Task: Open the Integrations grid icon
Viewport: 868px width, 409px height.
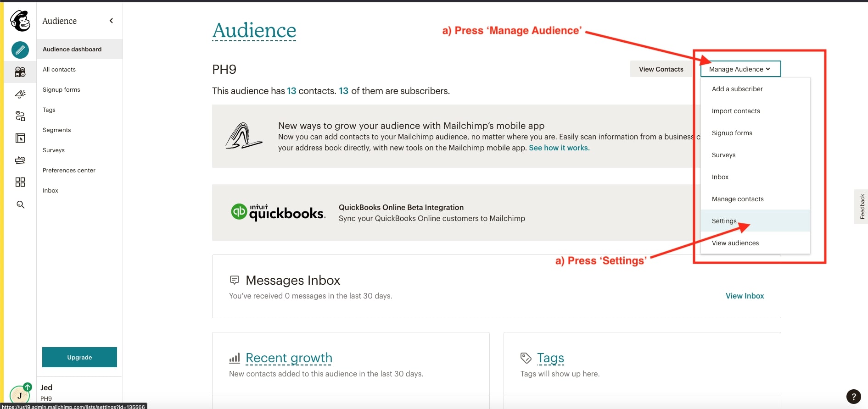Action: (20, 182)
